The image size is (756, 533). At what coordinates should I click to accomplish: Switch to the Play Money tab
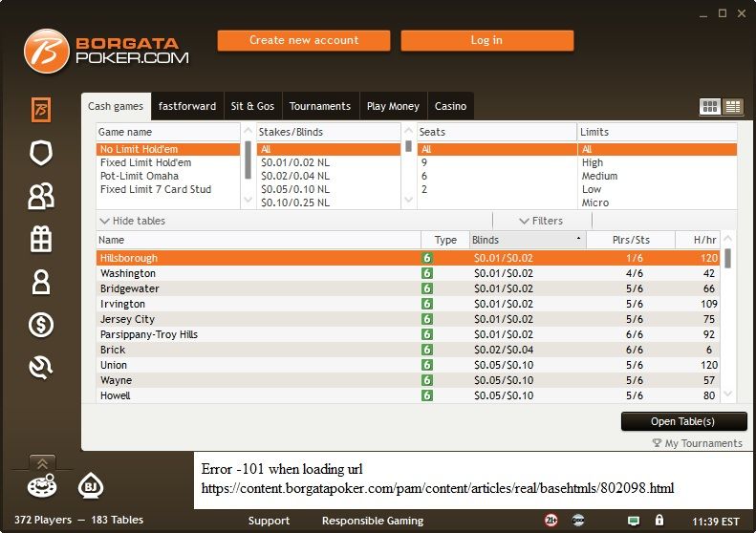393,106
